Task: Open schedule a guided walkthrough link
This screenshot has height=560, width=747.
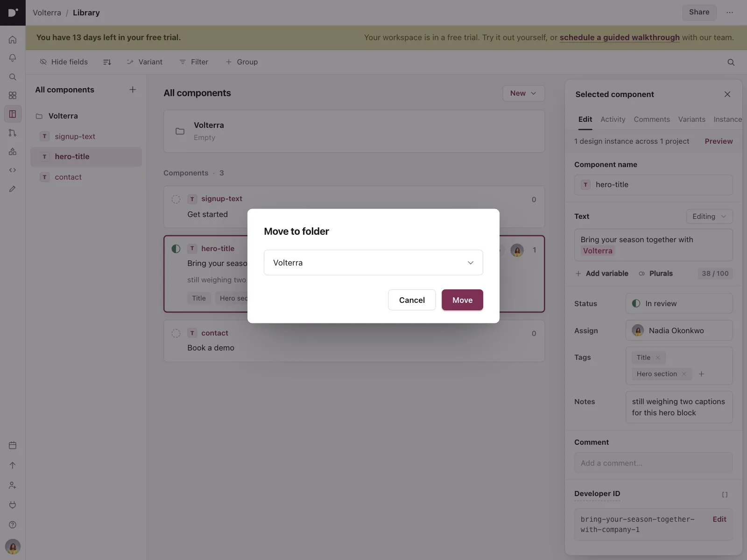Action: click(620, 37)
